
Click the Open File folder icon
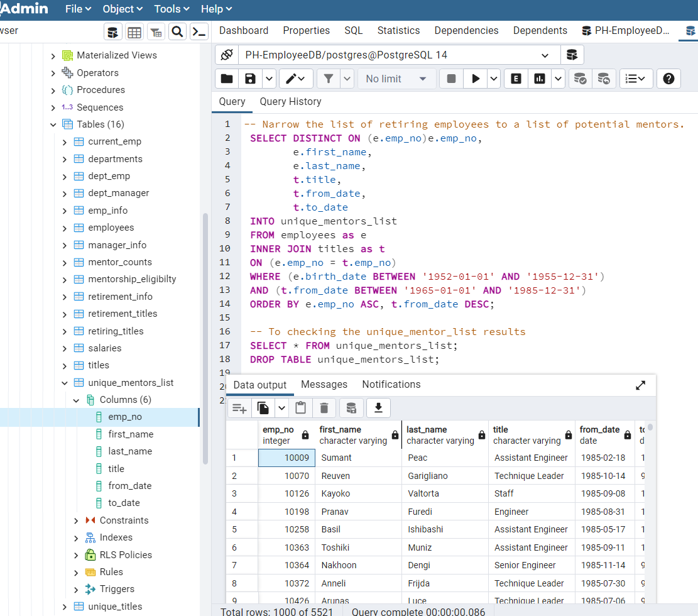click(x=227, y=79)
